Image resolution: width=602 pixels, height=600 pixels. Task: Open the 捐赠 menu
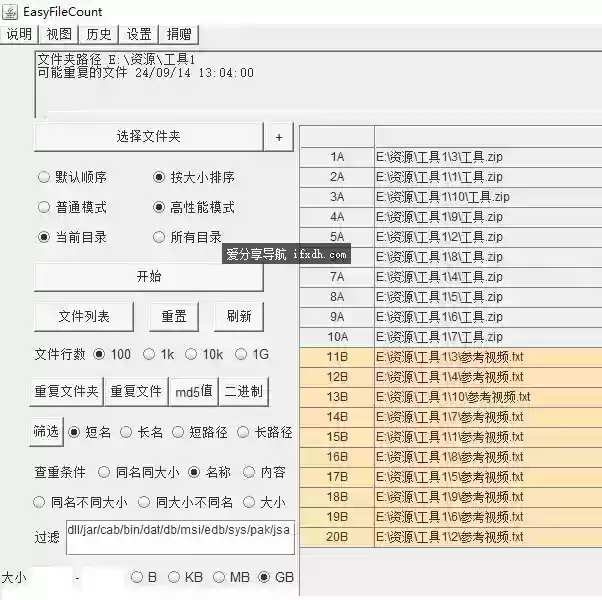pos(179,35)
